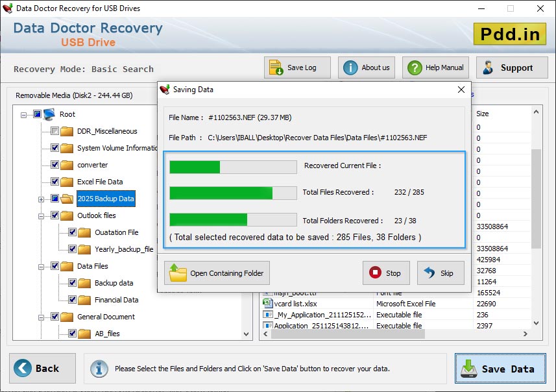556x392 pixels.
Task: Uncheck the Data Files checkbox
Action: (54, 265)
